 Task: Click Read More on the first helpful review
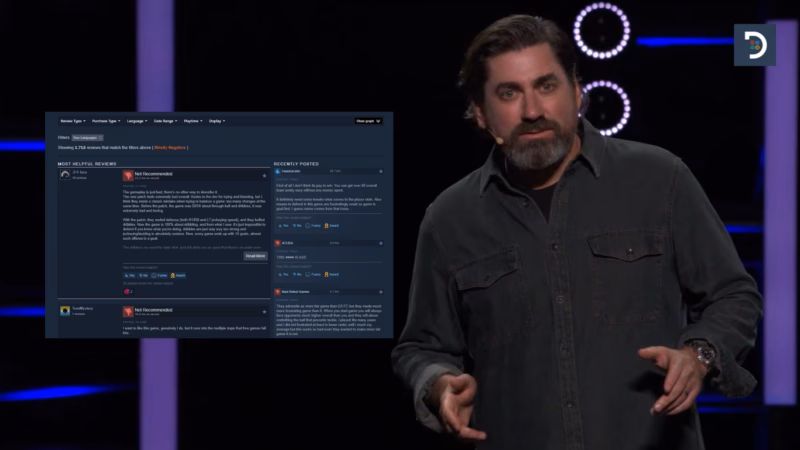click(255, 256)
